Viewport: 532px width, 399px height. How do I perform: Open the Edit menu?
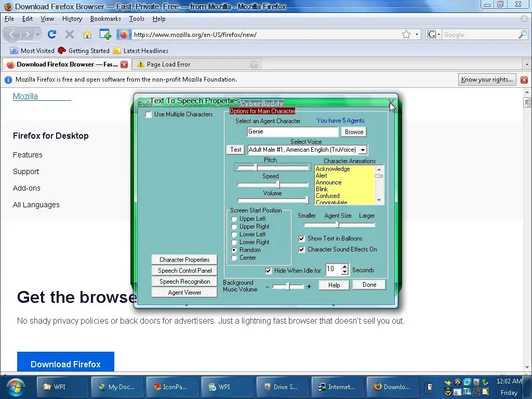(28, 19)
